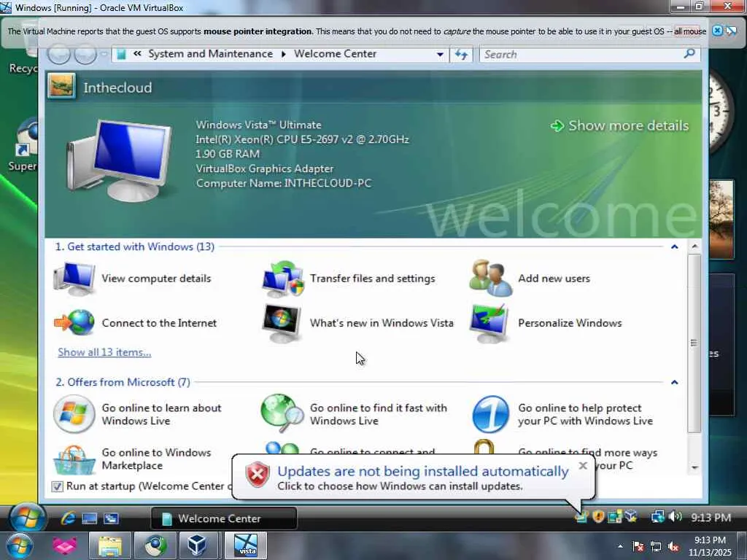
Task: Click Show more details link
Action: pyautogui.click(x=620, y=125)
